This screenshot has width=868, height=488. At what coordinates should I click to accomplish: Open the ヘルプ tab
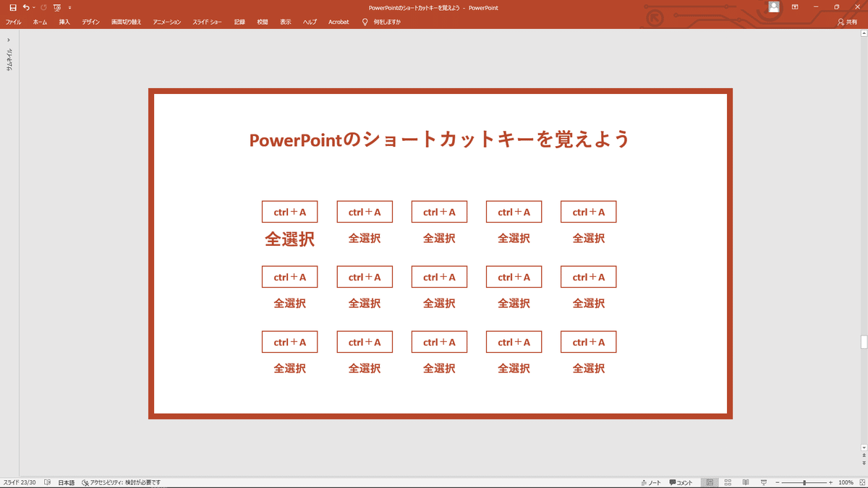tap(310, 22)
